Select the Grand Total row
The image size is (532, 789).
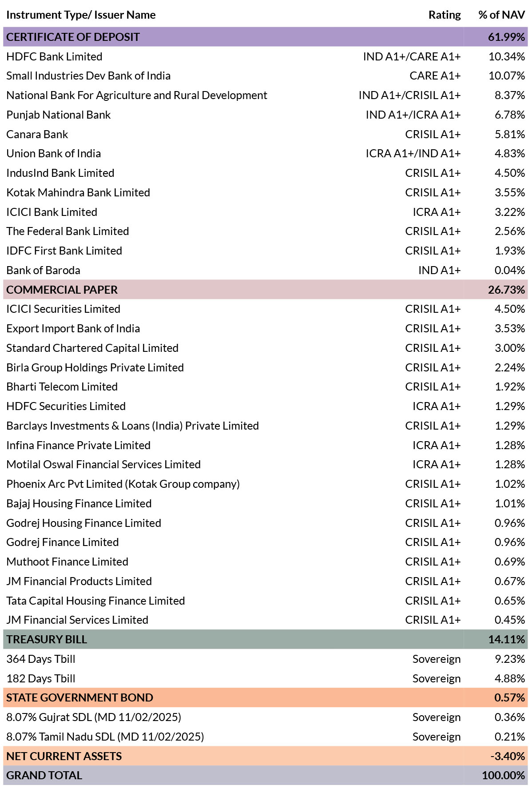(x=266, y=775)
